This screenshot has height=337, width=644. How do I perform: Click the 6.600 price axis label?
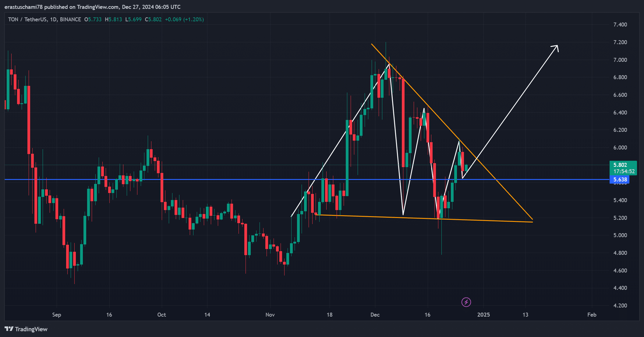tap(620, 95)
